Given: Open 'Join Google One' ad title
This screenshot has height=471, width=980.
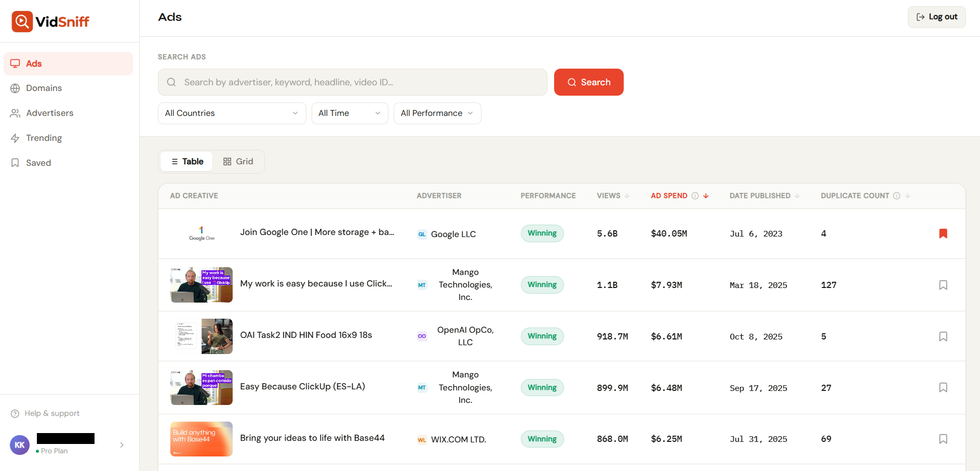Looking at the screenshot, I should pyautogui.click(x=317, y=232).
